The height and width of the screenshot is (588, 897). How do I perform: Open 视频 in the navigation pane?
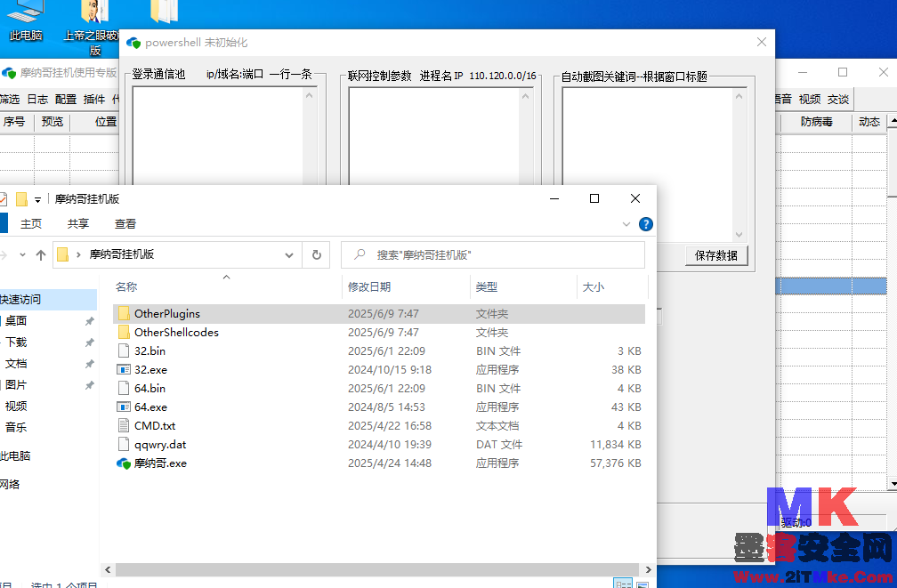coord(16,407)
